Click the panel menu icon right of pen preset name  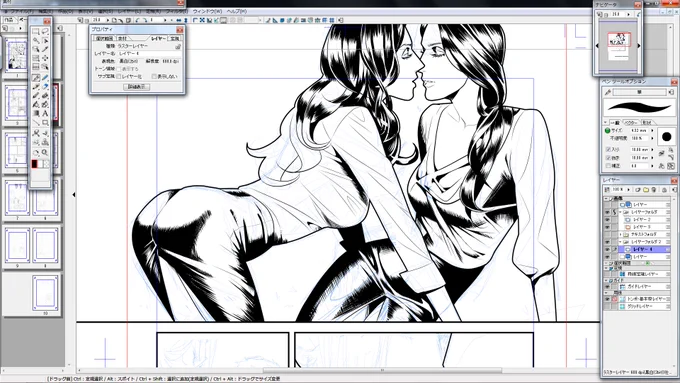click(x=671, y=92)
